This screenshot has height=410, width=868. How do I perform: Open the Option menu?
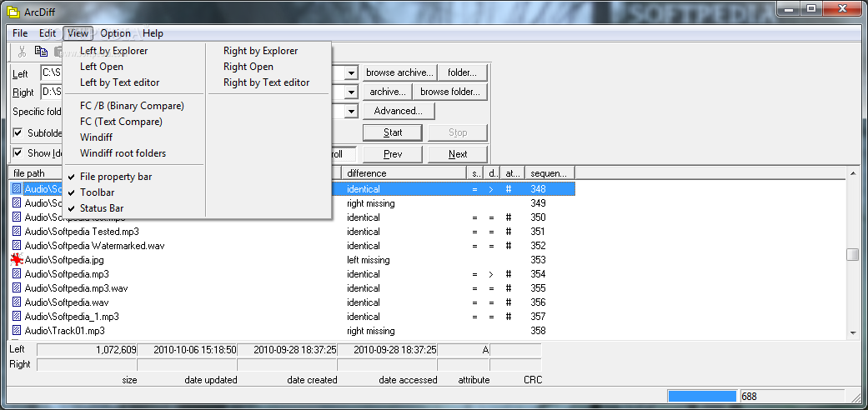(x=116, y=33)
